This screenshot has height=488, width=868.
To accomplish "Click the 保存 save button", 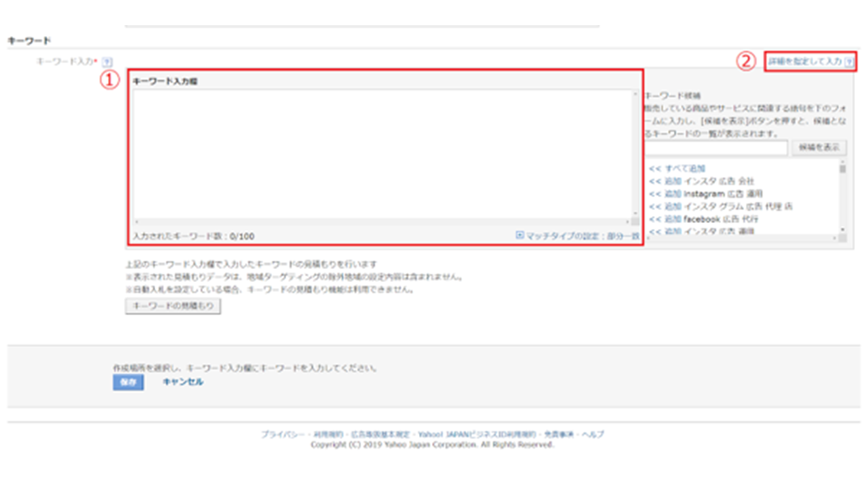I will click(x=128, y=382).
